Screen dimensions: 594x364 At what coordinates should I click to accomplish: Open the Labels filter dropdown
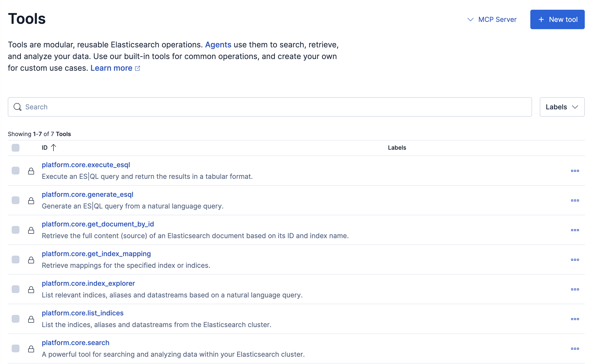pyautogui.click(x=562, y=107)
